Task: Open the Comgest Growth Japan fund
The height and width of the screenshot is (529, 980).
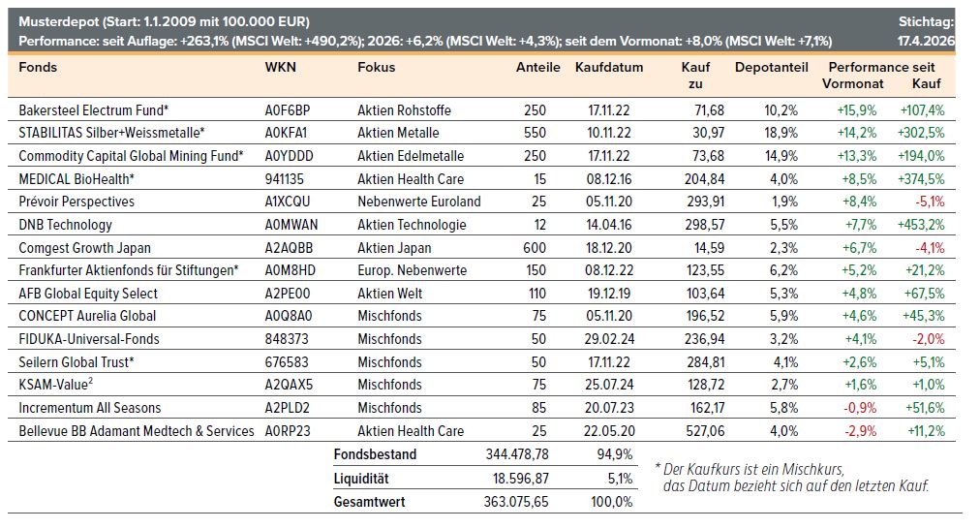Action: click(84, 248)
